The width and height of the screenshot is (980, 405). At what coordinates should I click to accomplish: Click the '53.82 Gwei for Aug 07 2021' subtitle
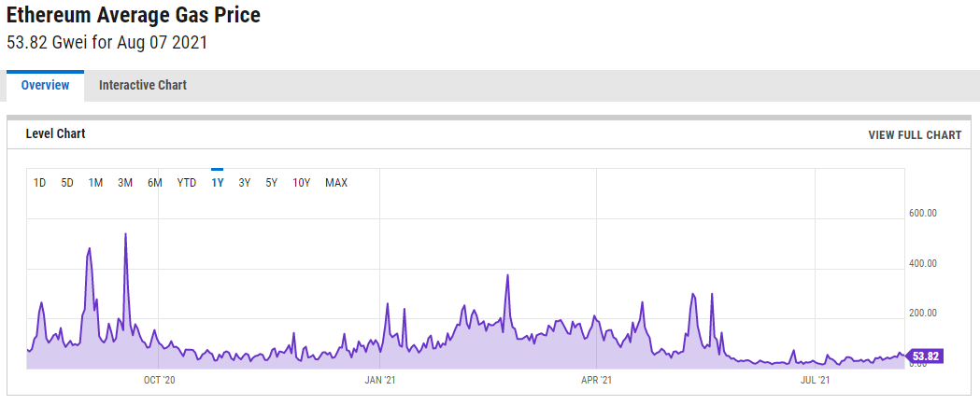107,43
